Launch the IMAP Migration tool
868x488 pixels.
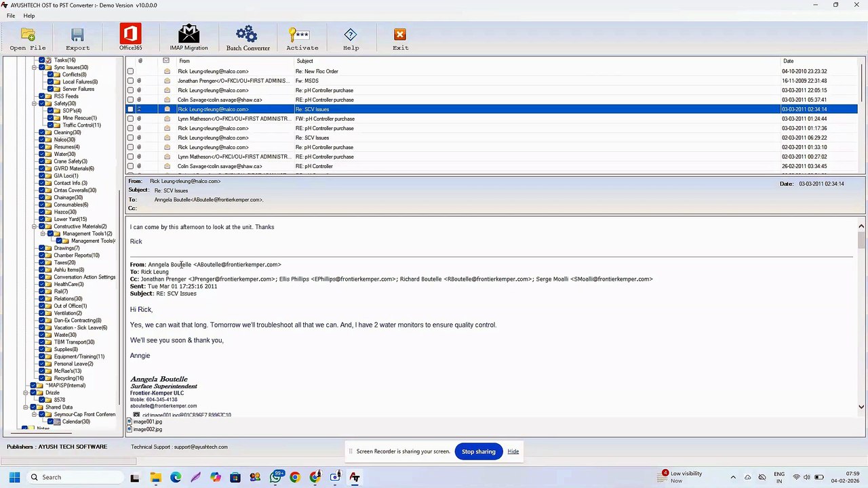pyautogui.click(x=189, y=34)
